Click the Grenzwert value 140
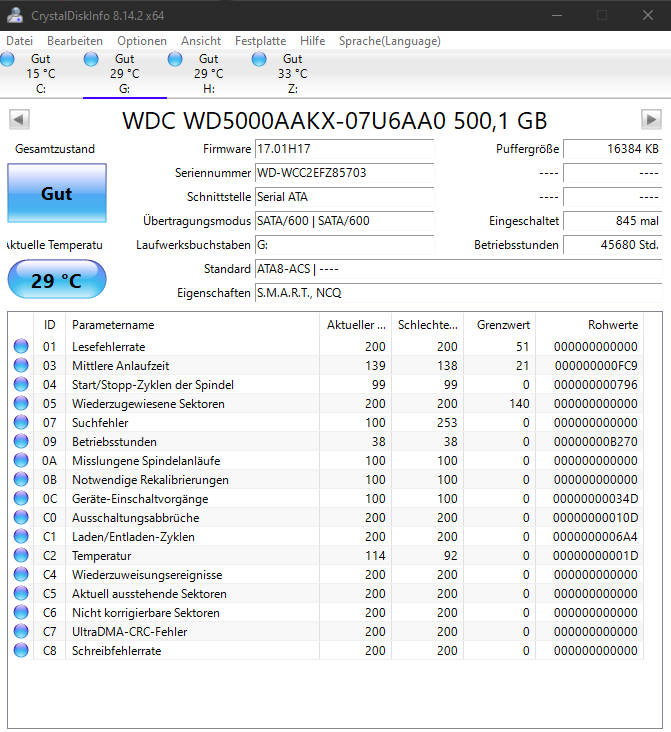 (519, 403)
